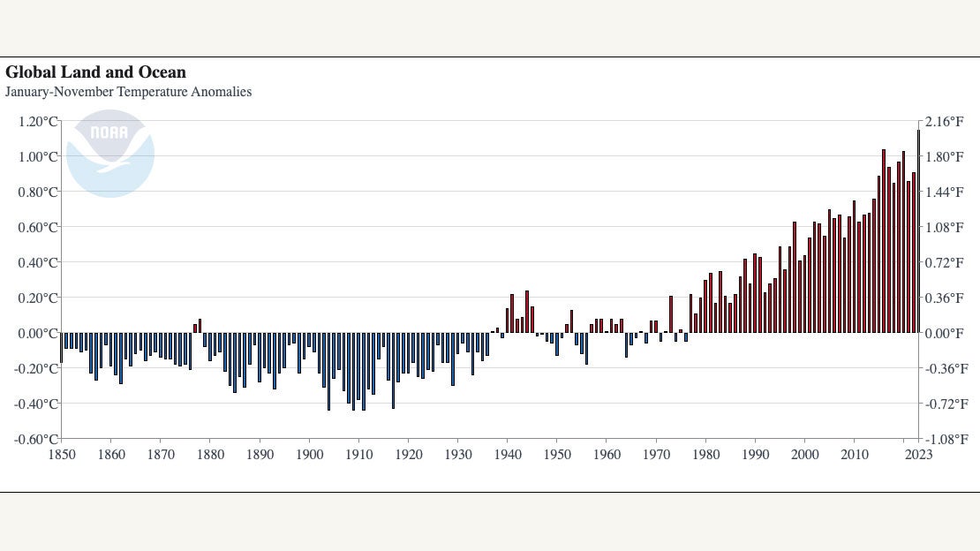This screenshot has height=551, width=980.
Task: Select the -1.08°F right axis label
Action: pos(946,439)
